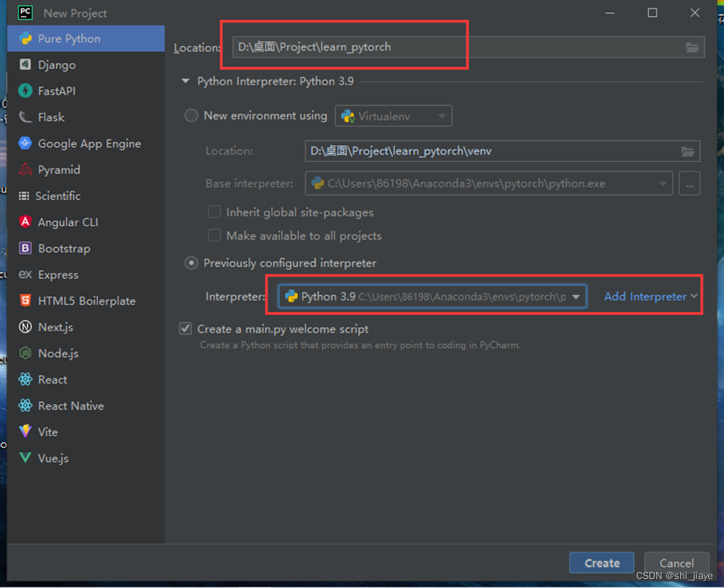The width and height of the screenshot is (724, 588).
Task: Click the Cancel button
Action: pos(677,563)
